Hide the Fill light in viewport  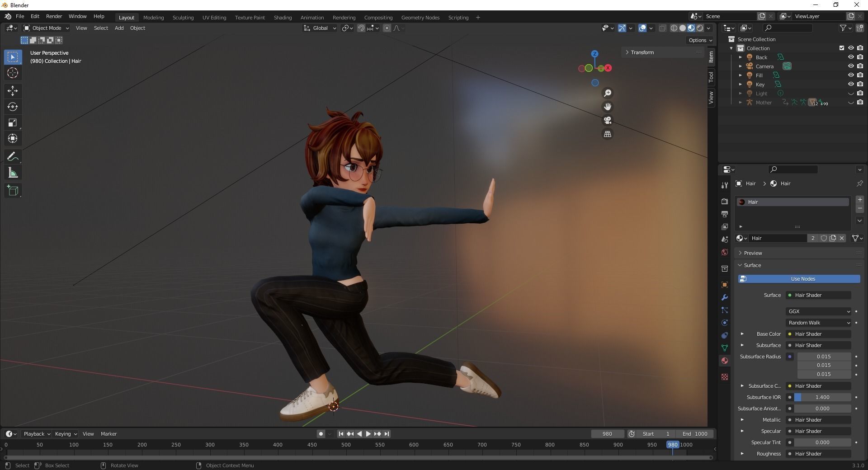tap(850, 75)
